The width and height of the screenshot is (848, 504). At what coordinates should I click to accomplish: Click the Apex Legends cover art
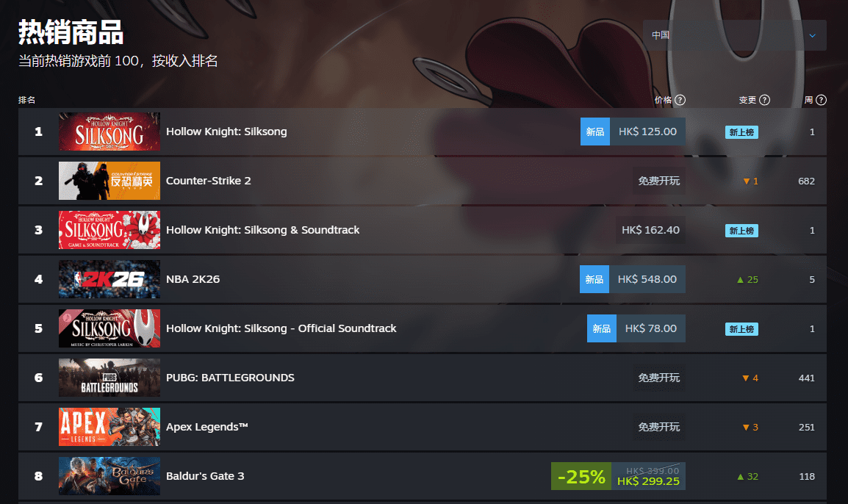(x=109, y=427)
